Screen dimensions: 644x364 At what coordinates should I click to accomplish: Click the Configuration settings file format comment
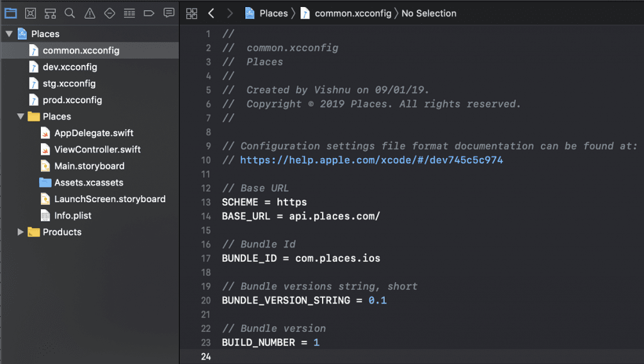(430, 146)
